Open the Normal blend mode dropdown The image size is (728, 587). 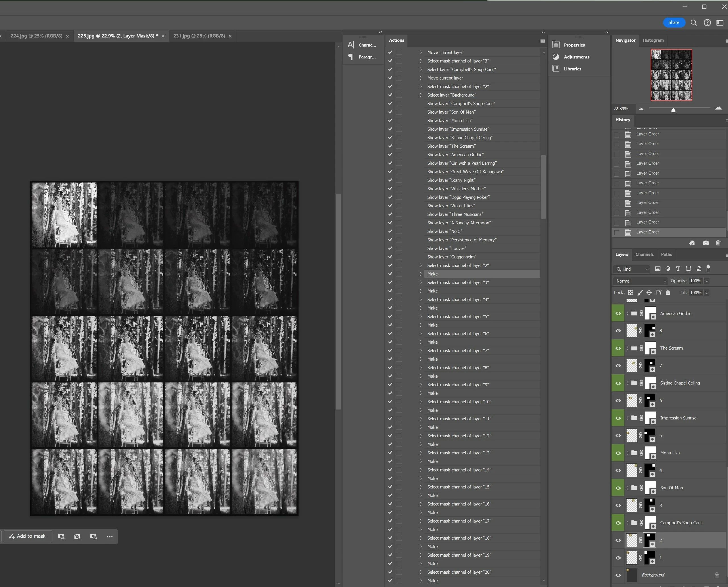point(641,281)
